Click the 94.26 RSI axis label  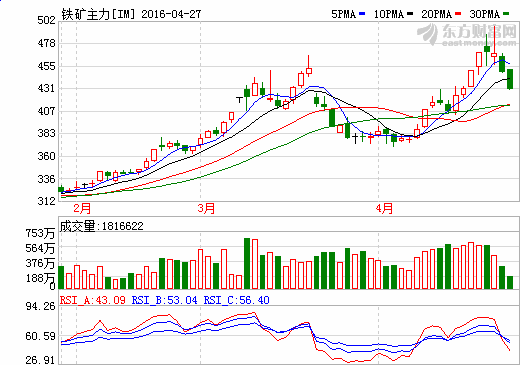(41, 306)
